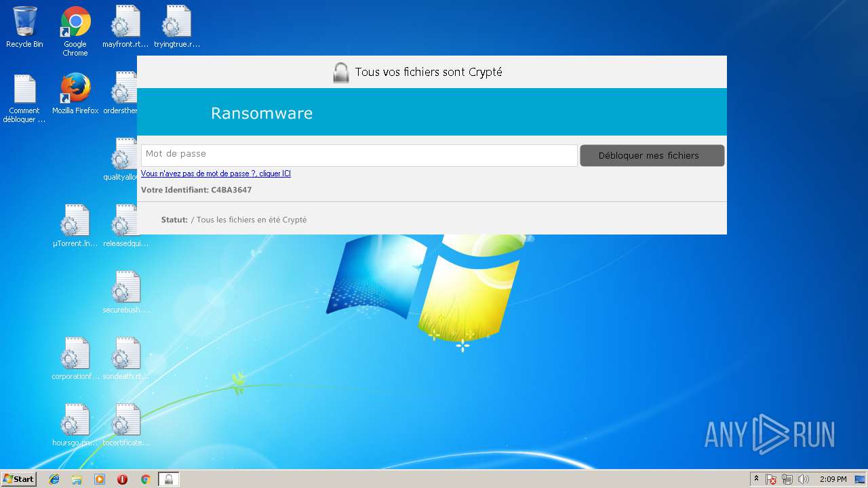Select the mayfront.rtf file icon
The image size is (868, 488).
[x=125, y=27]
